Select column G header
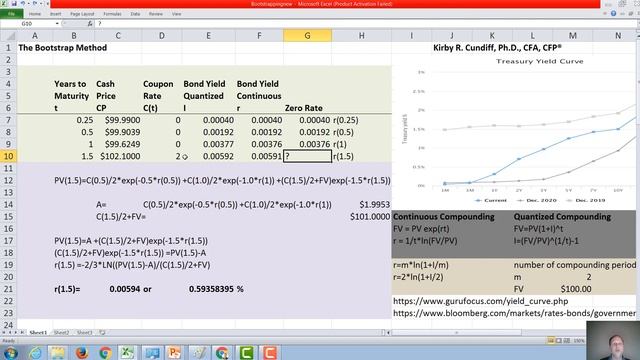Image resolution: width=640 pixels, height=360 pixels. point(307,36)
